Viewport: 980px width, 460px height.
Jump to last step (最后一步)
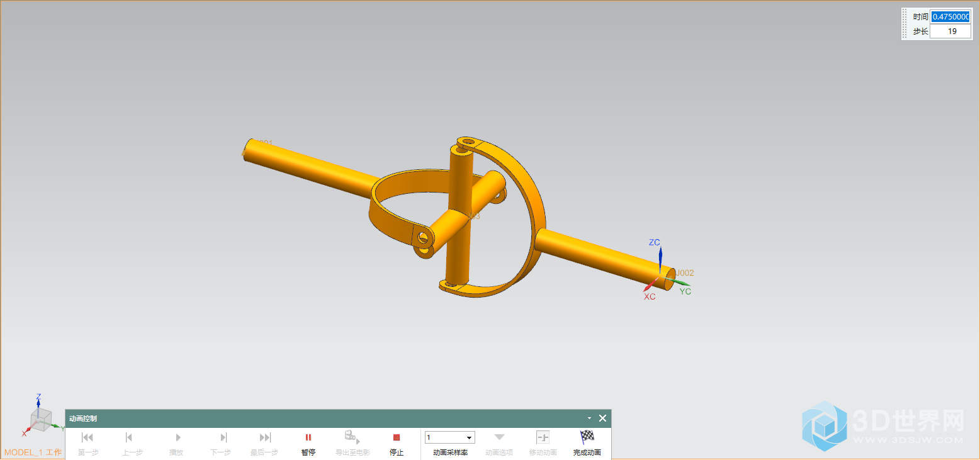tap(264, 443)
